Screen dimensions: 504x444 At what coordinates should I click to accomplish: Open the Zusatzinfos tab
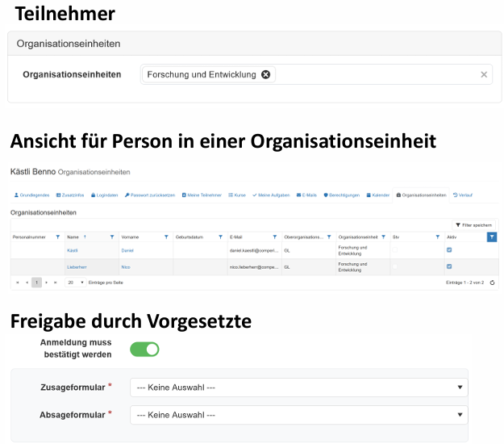click(70, 195)
